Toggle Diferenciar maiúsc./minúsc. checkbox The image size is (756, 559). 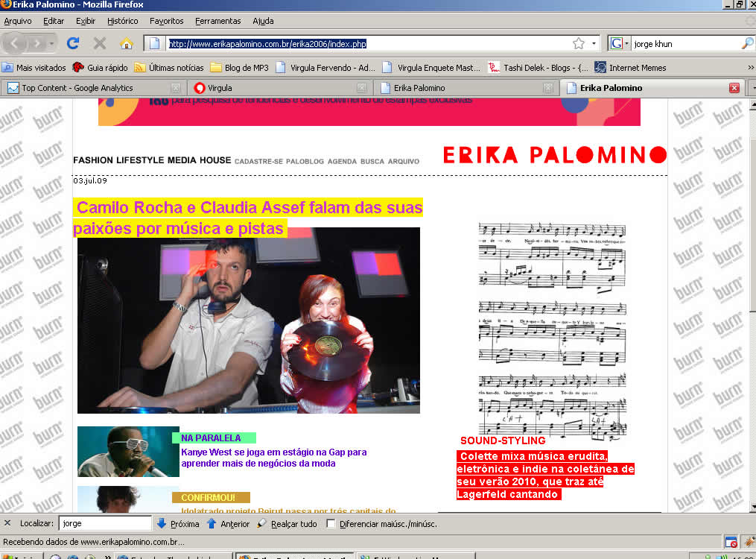(x=331, y=524)
